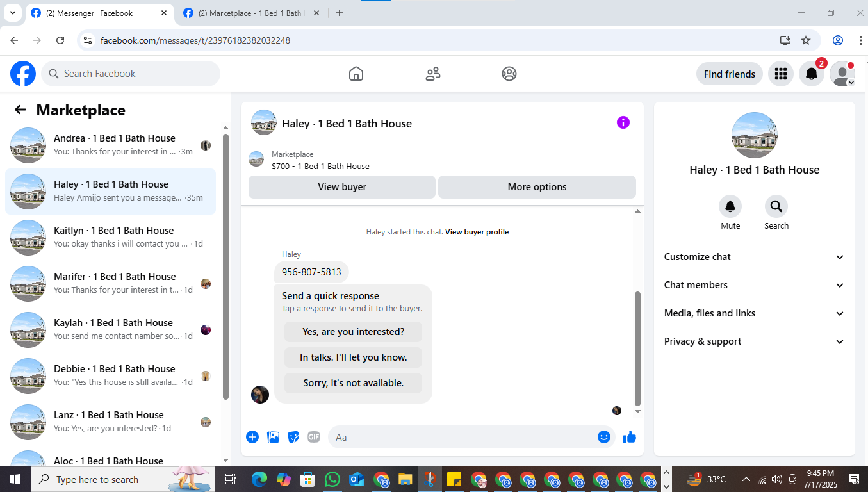Image resolution: width=868 pixels, height=492 pixels.
Task: Send a thumbs-up like
Action: point(630,437)
